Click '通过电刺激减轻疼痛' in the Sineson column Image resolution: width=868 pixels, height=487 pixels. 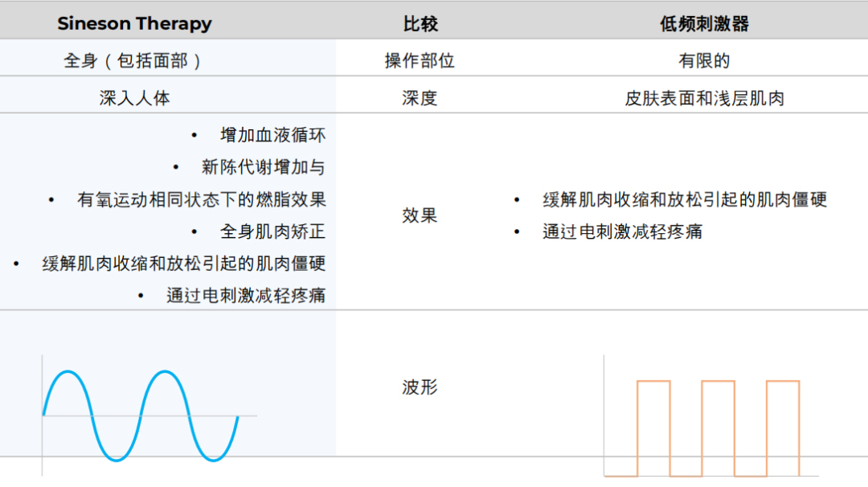(x=246, y=296)
